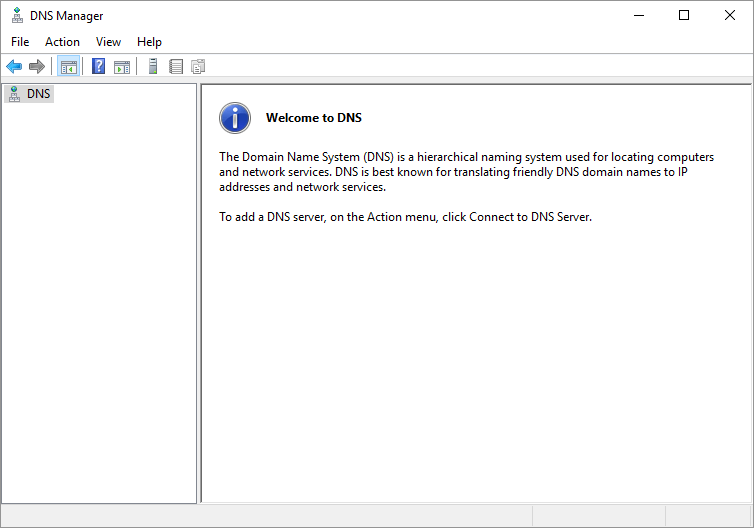Screen dimensions: 754x528
Task: Select the DNS root node in tree
Action: (x=29, y=94)
